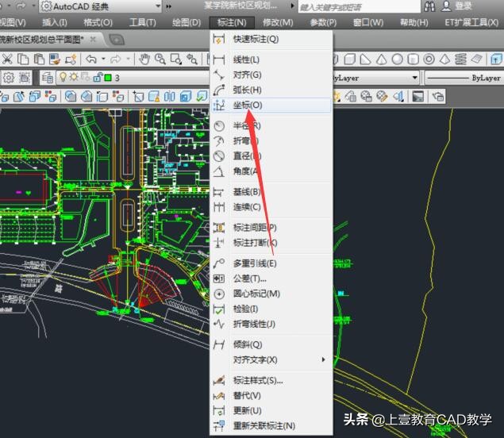504x438 pixels.
Task: Select 弧长(H) menu item
Action: [x=271, y=90]
